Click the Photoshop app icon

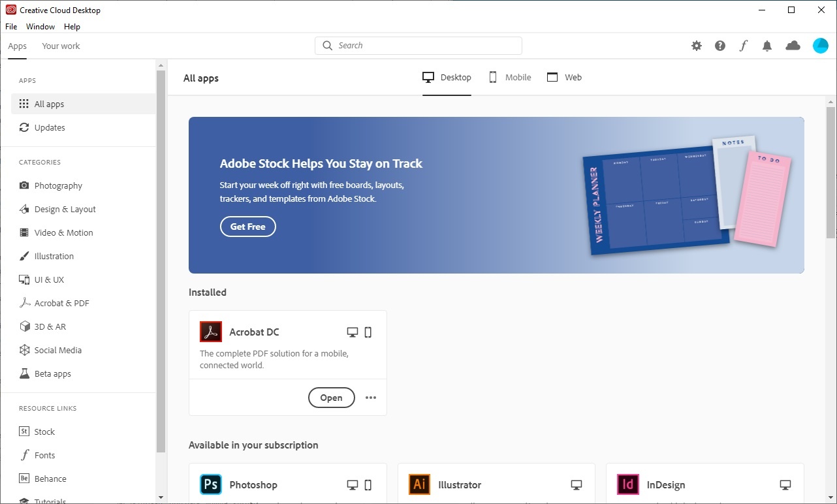(211, 484)
